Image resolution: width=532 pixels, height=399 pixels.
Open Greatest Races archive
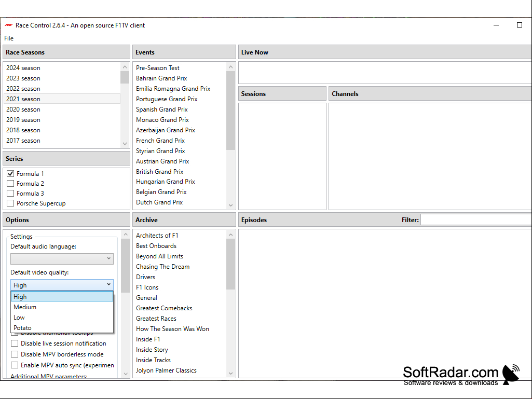pos(180,319)
